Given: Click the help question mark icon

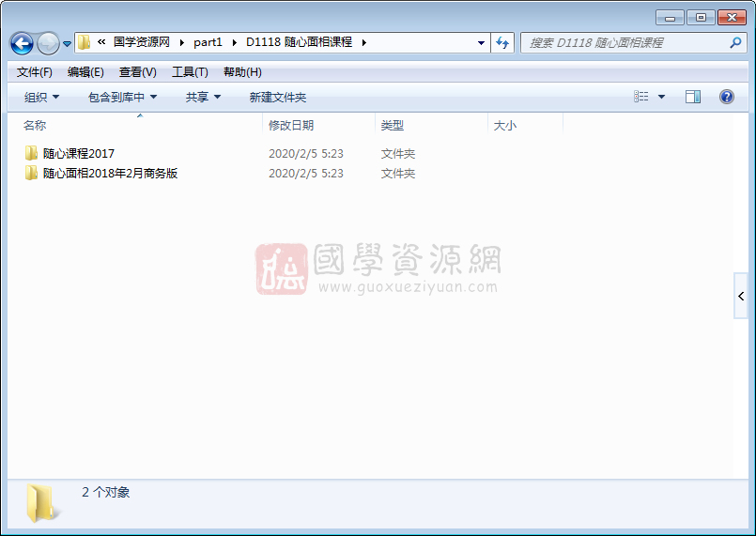Looking at the screenshot, I should pyautogui.click(x=727, y=97).
